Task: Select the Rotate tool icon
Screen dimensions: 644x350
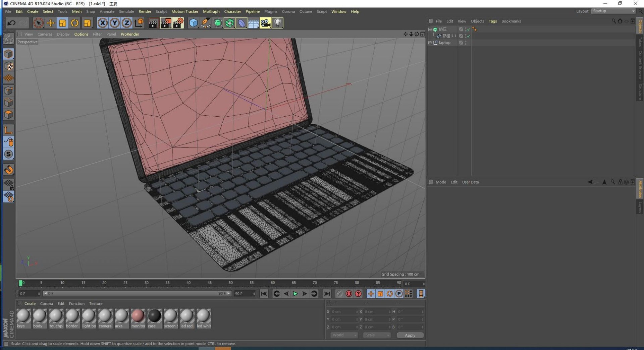Action: (x=75, y=23)
